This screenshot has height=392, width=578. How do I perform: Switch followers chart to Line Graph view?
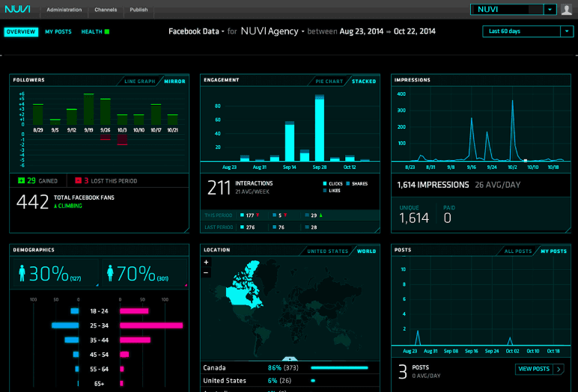139,81
